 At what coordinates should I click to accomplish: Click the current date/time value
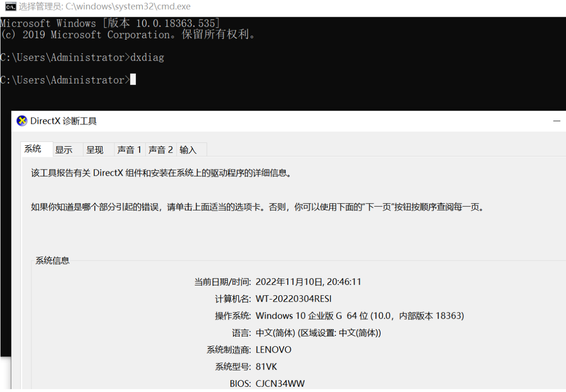(308, 281)
